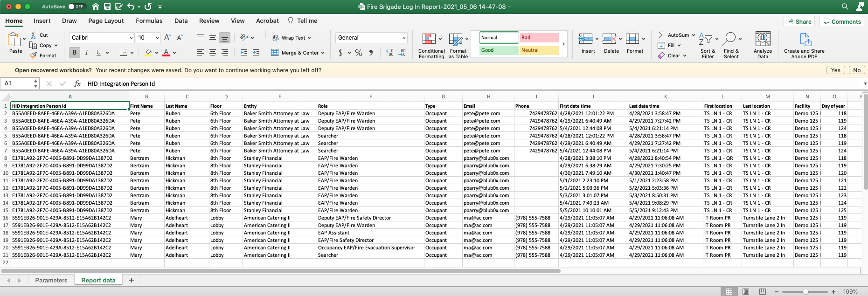Image resolution: width=868 pixels, height=296 pixels.
Task: Click the search magnifier in the title bar
Action: click(x=845, y=7)
